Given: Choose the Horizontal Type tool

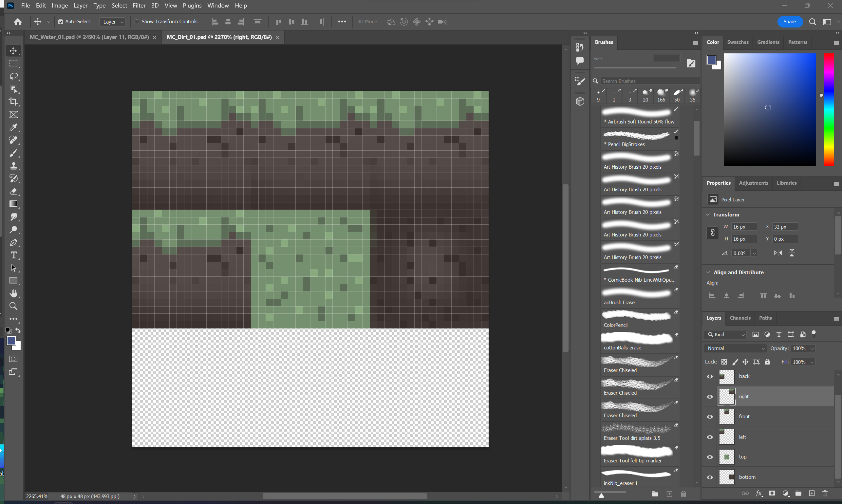Looking at the screenshot, I should 13,255.
